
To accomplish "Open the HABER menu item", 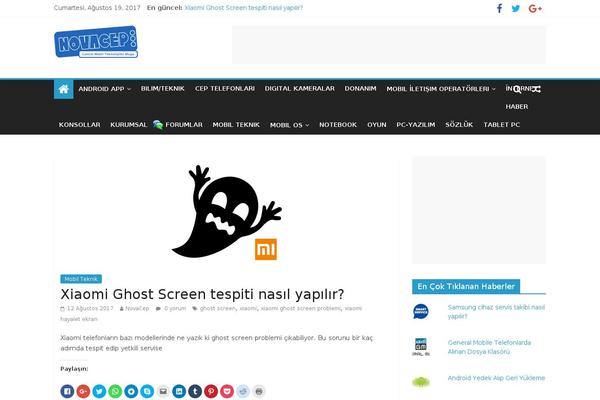I will pyautogui.click(x=517, y=107).
